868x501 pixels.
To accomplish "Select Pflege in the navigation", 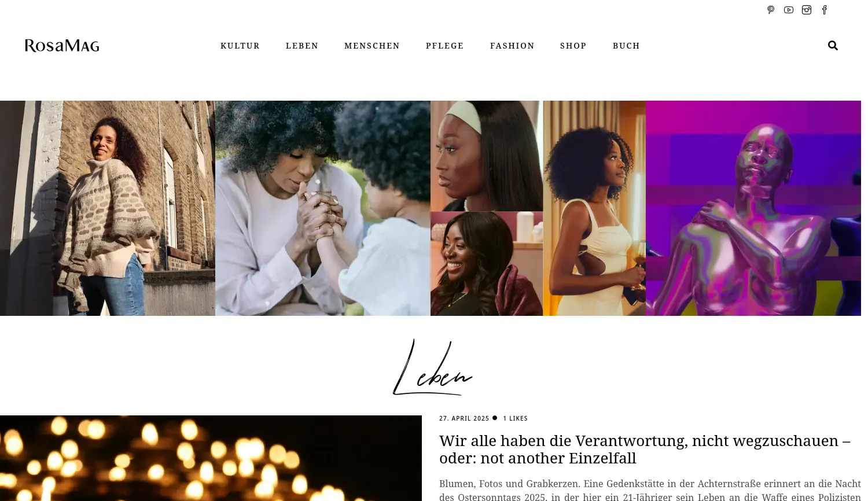I will (445, 46).
